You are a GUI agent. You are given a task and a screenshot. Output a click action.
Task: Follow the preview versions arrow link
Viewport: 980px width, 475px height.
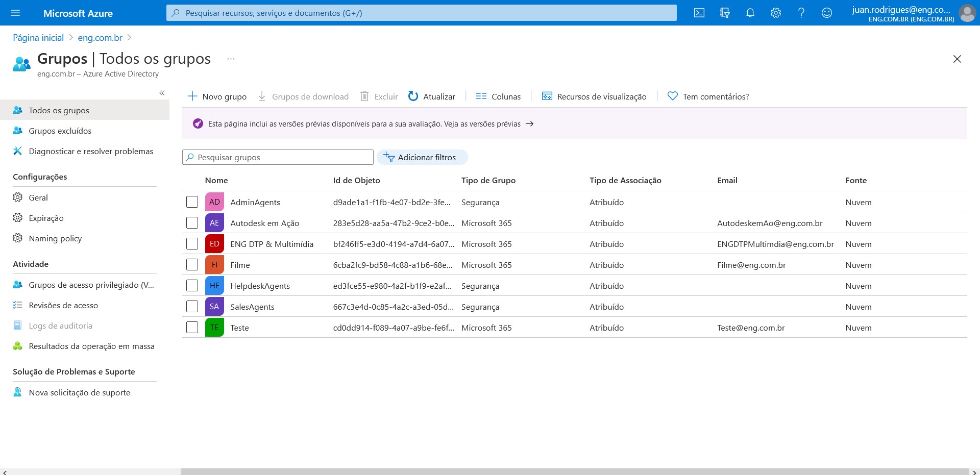[529, 124]
